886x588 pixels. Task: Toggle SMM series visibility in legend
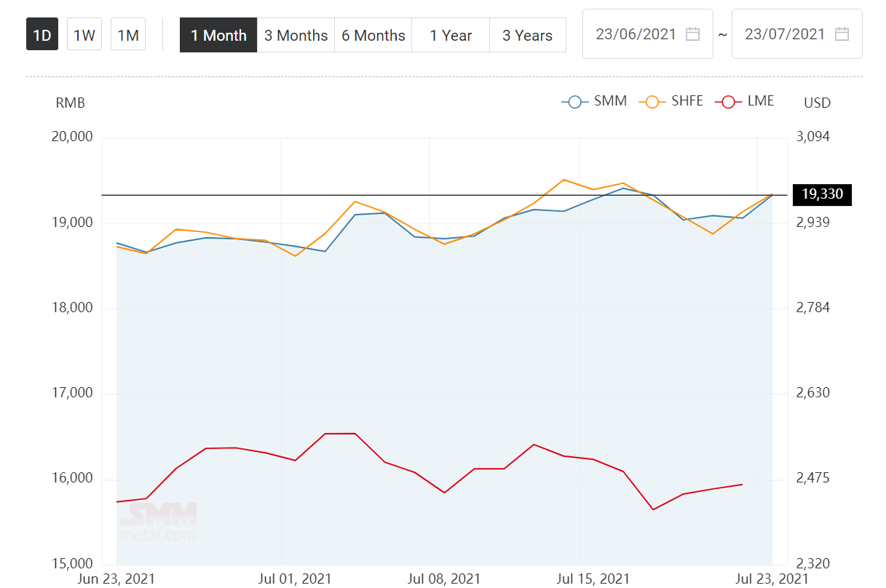tap(610, 101)
